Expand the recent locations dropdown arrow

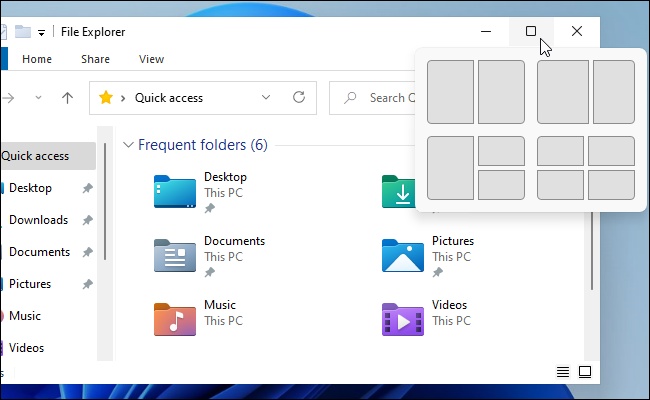click(39, 98)
